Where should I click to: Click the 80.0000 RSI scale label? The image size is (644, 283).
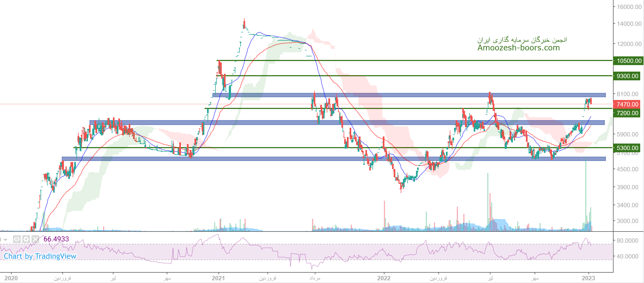tap(627, 241)
